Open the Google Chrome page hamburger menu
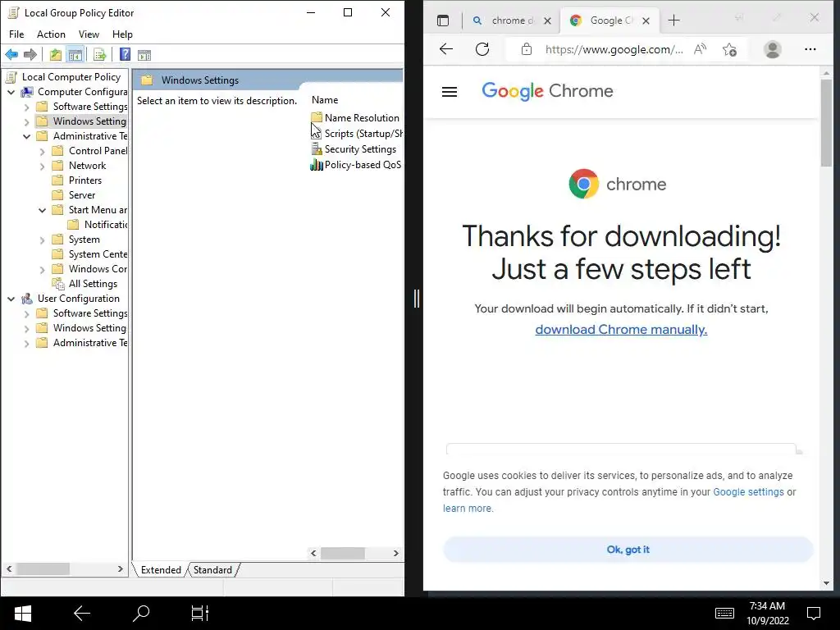 tap(450, 92)
